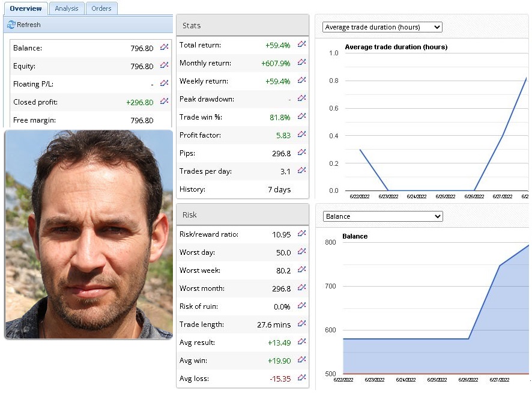Show chart for Worst week
The image size is (532, 393).
point(301,269)
